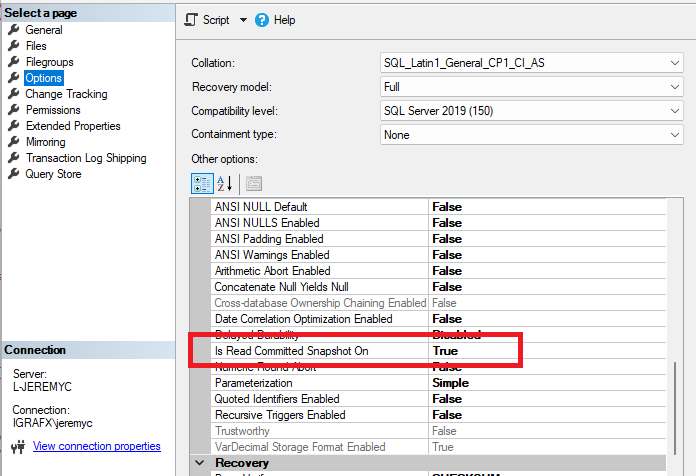Click the properties grid vertical scrollbar
This screenshot has width=696, height=476.
point(677,400)
